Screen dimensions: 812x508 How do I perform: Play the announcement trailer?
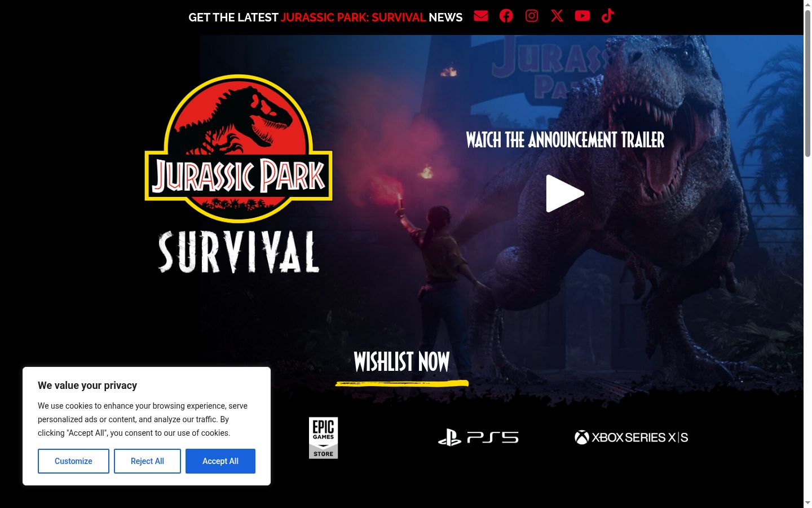pyautogui.click(x=565, y=194)
